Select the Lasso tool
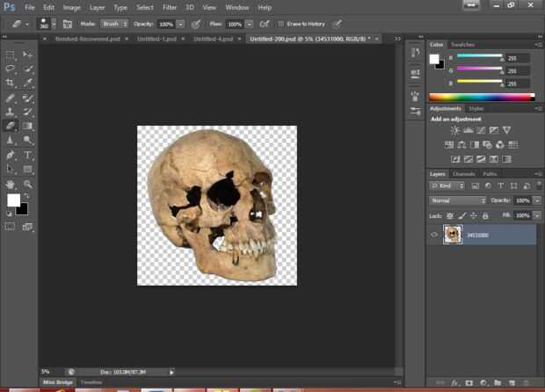 (11, 69)
